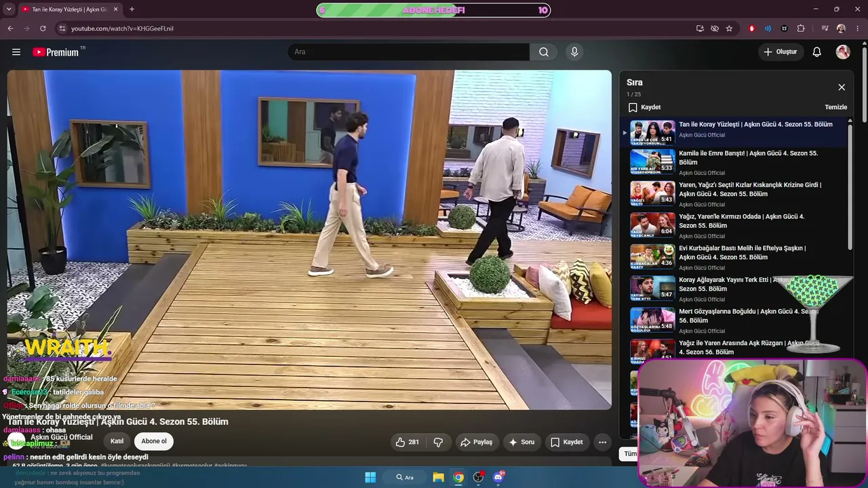Bookmark this page with the star icon
This screenshot has height=488, width=868.
pos(729,28)
